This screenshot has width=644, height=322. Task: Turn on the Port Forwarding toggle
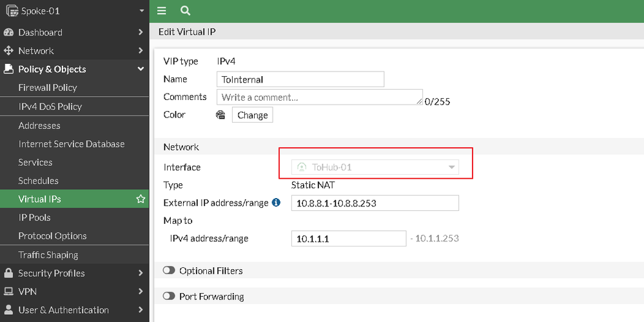tap(170, 297)
